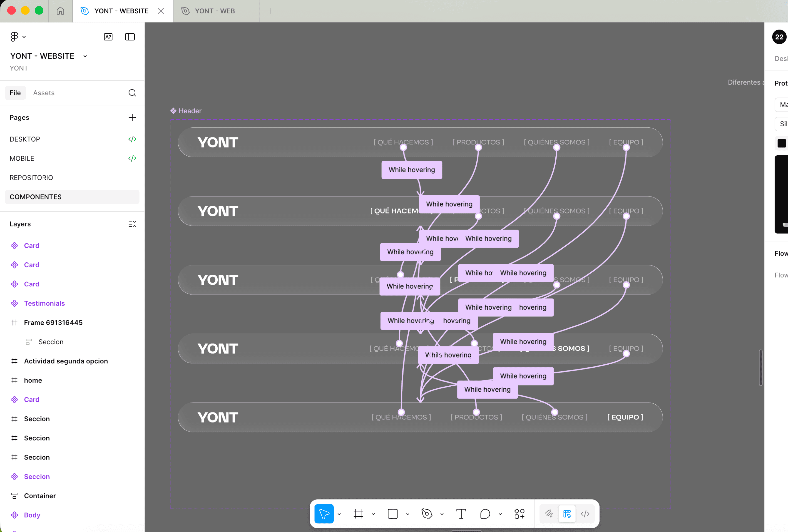This screenshot has height=532, width=788.
Task: Select the Text tool
Action: coord(461,514)
